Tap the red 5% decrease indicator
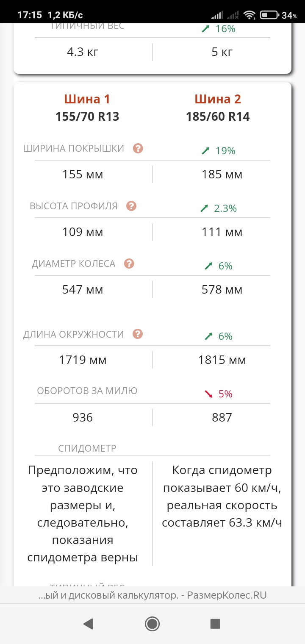Image resolution: width=305 pixels, height=644 pixels. [x=219, y=394]
